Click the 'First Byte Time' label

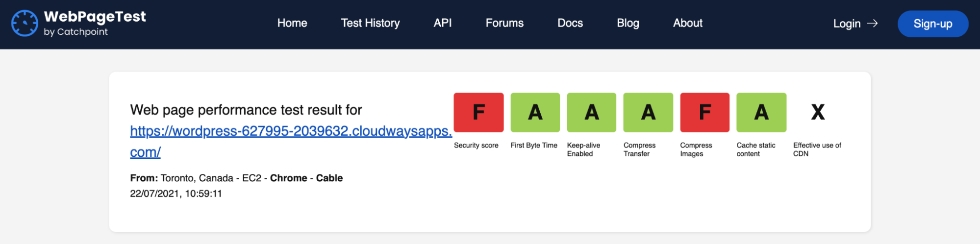coord(534,146)
